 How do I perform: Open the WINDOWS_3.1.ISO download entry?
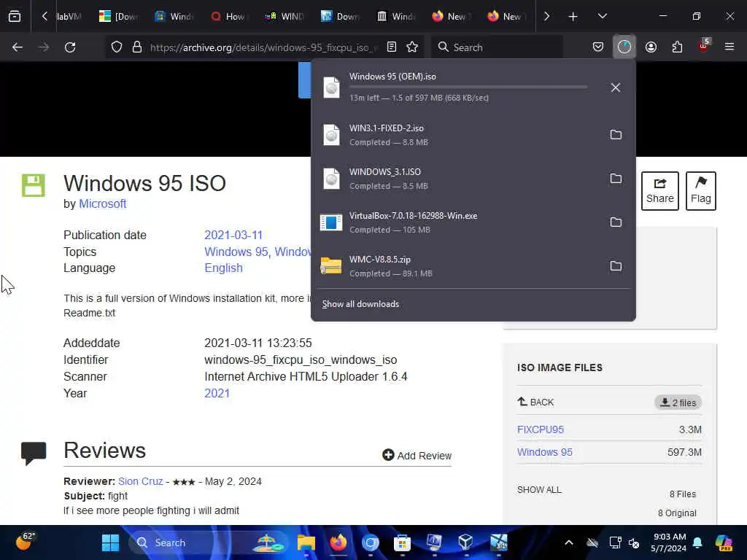coord(457,179)
